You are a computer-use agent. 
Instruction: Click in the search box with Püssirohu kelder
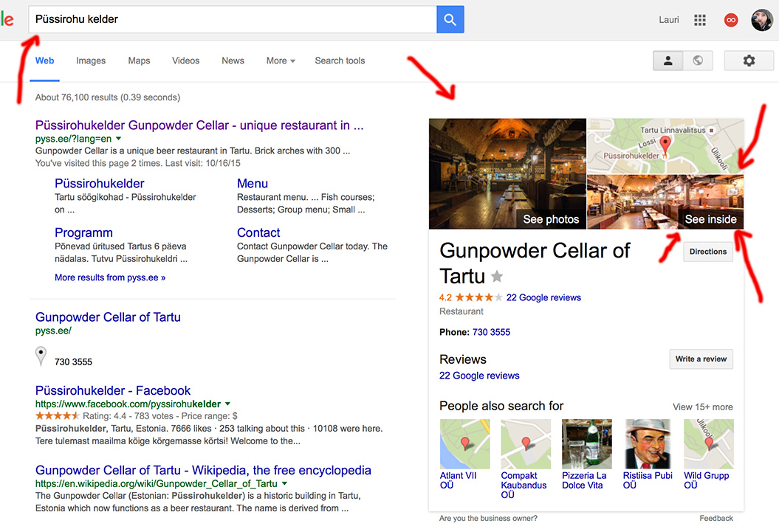[233, 19]
